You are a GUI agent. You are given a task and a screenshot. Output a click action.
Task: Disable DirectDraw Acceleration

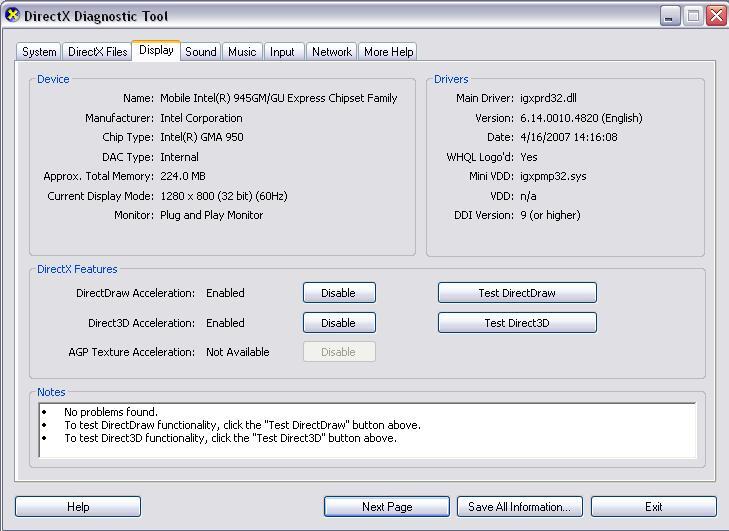click(339, 293)
